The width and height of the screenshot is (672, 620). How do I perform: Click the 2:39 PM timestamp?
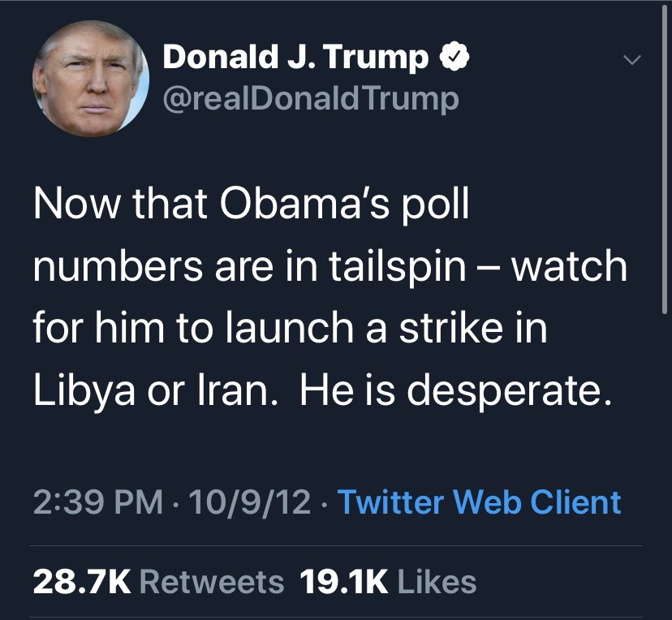[x=97, y=502]
